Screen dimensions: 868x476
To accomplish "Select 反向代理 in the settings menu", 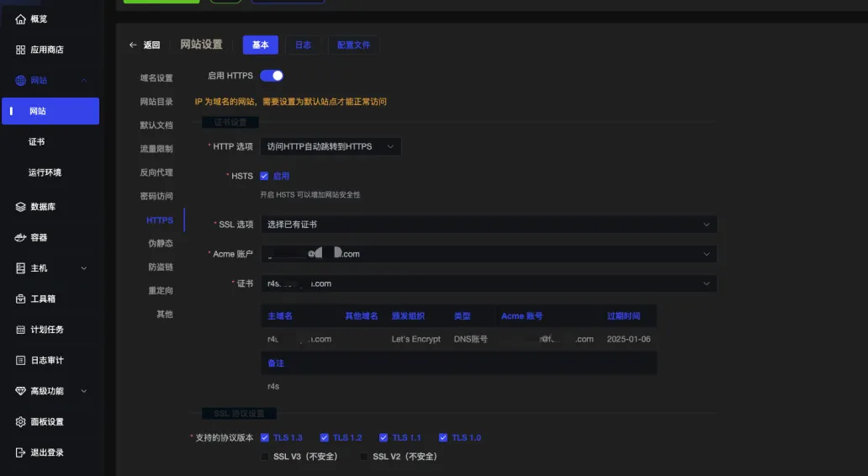I will (x=156, y=172).
